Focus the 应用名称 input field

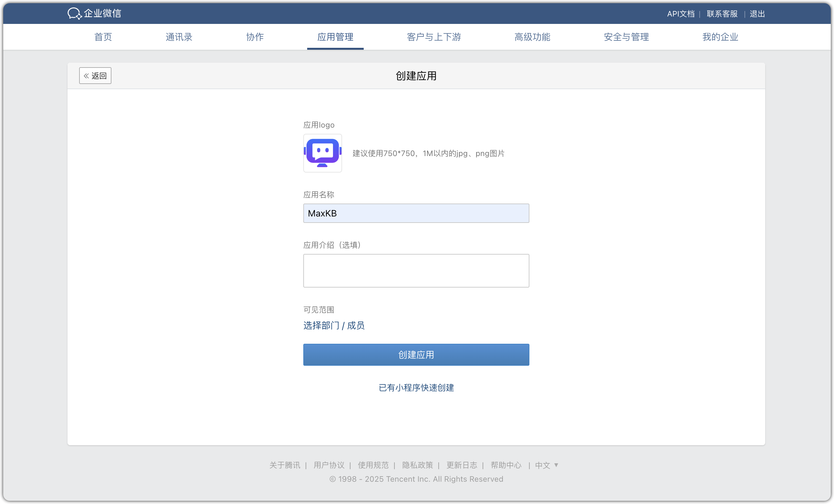click(x=416, y=213)
